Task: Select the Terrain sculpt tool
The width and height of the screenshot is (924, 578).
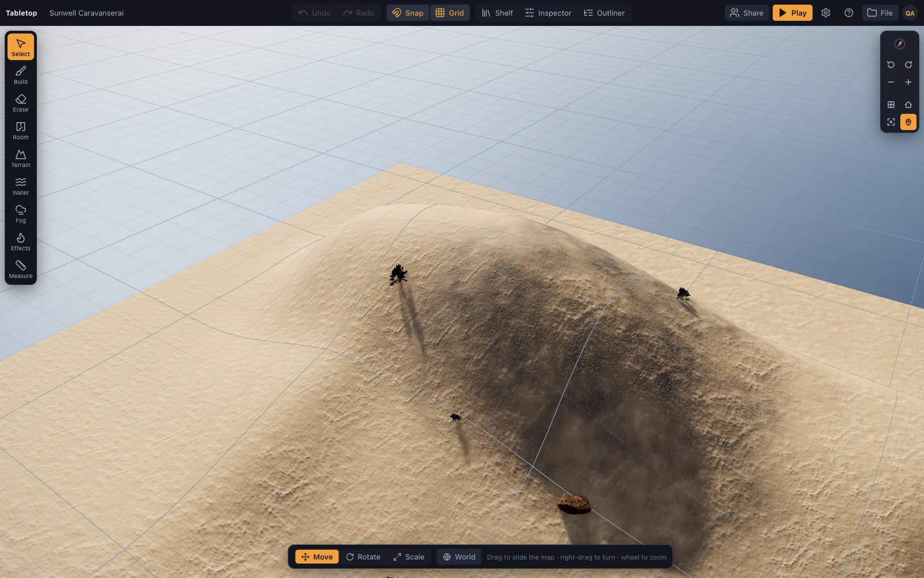Action: coord(21,158)
